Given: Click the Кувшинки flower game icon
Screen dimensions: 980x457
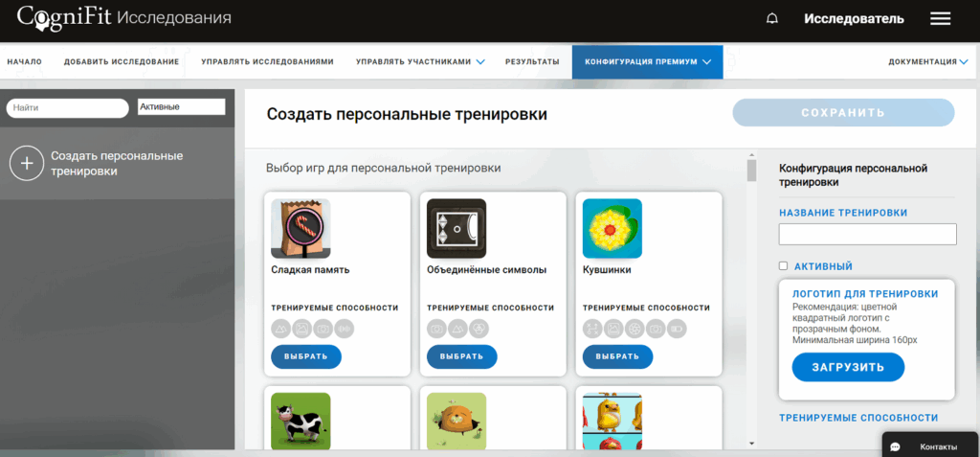Looking at the screenshot, I should pyautogui.click(x=612, y=228).
